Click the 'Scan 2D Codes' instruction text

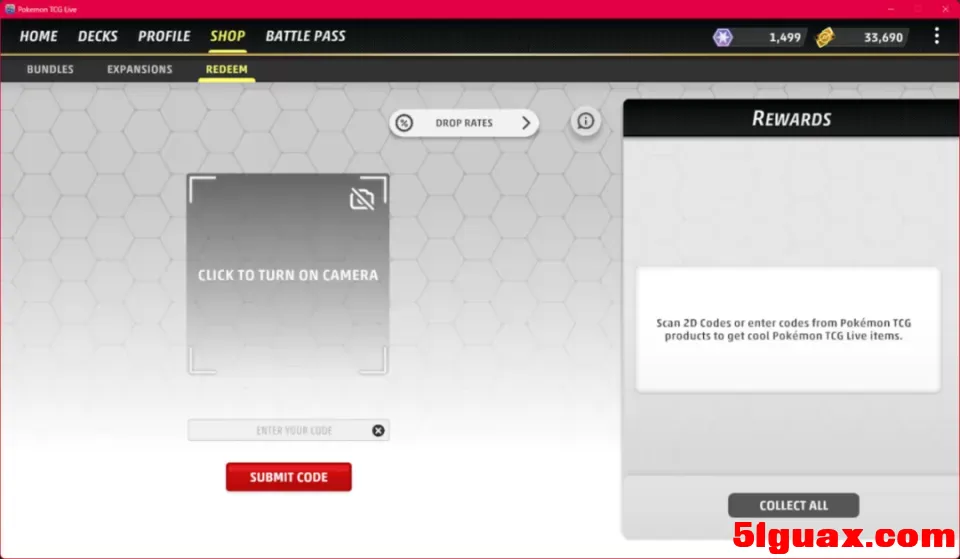click(784, 329)
